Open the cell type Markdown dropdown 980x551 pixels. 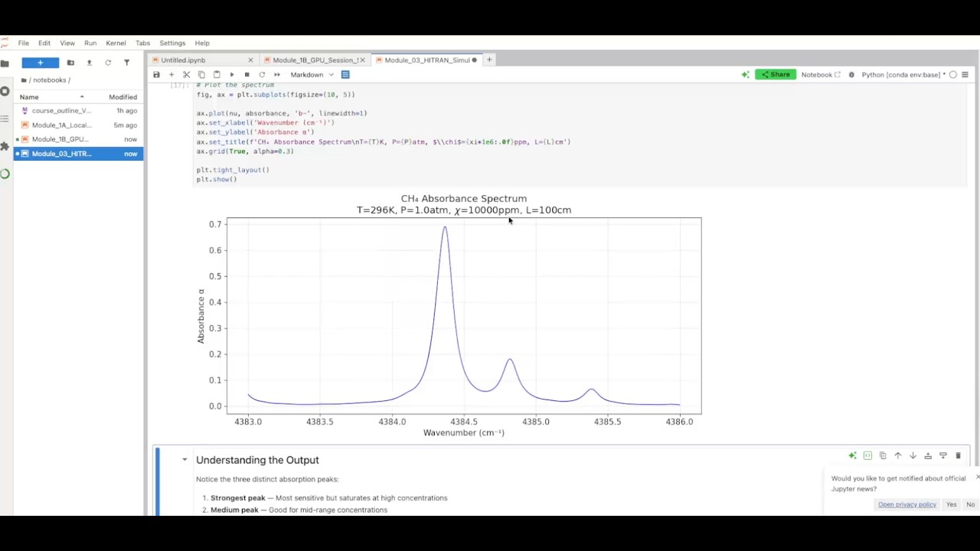pyautogui.click(x=312, y=75)
